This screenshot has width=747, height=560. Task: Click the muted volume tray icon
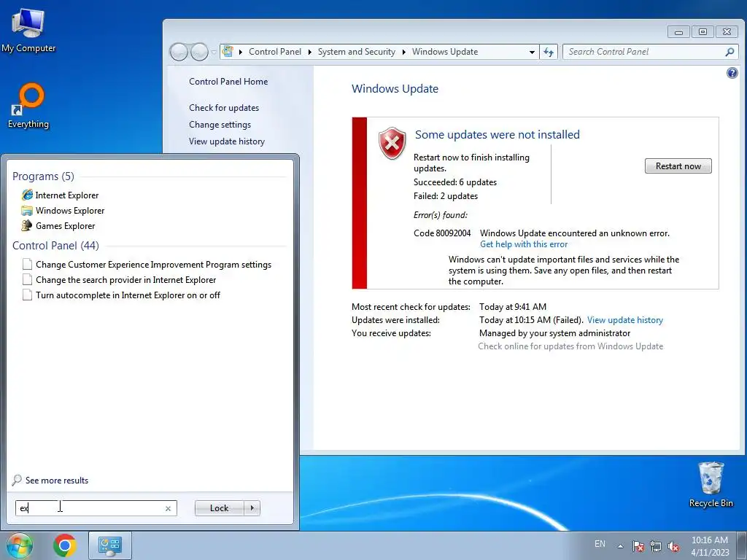click(x=673, y=546)
